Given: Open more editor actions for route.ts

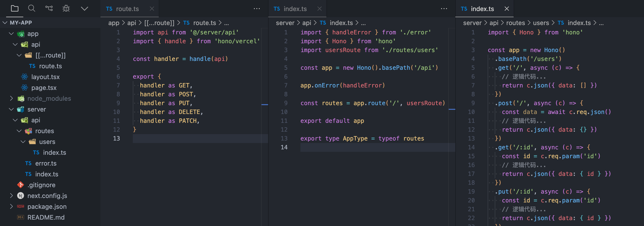Looking at the screenshot, I should [x=257, y=9].
